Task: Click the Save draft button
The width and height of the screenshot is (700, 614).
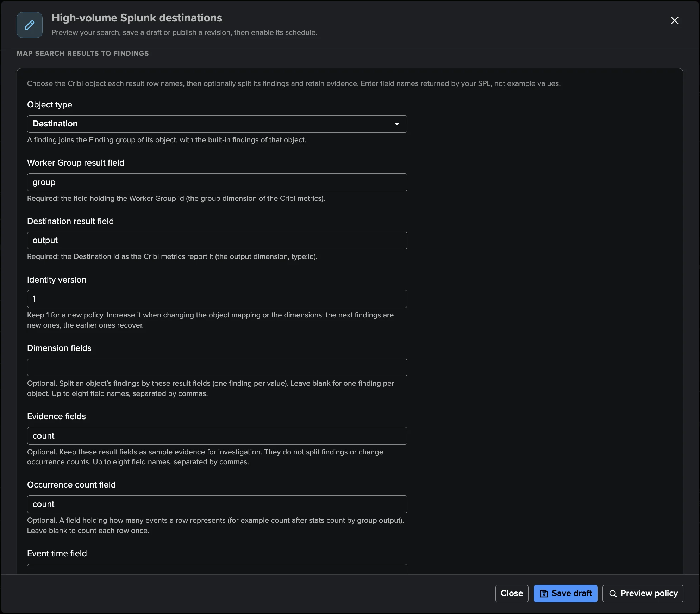Action: tap(565, 594)
